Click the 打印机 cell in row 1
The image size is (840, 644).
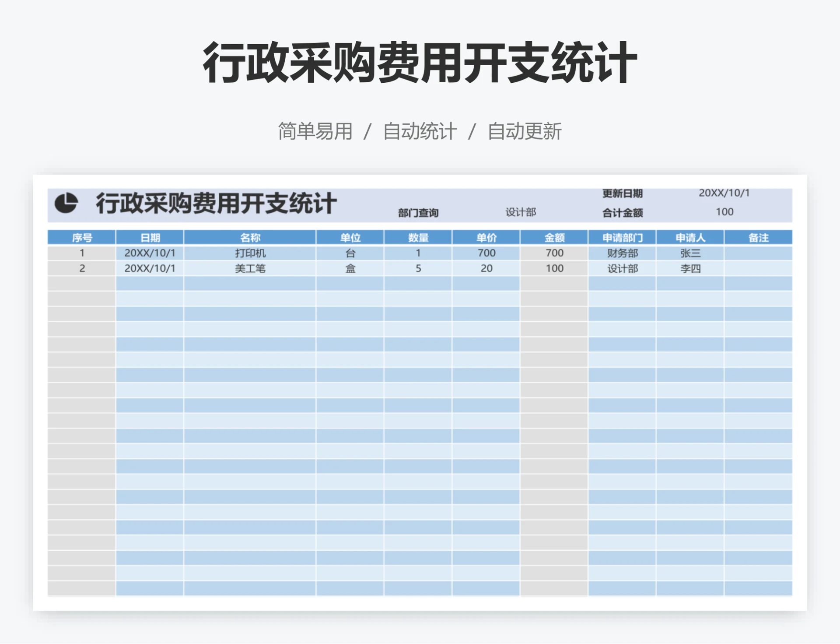tap(249, 253)
